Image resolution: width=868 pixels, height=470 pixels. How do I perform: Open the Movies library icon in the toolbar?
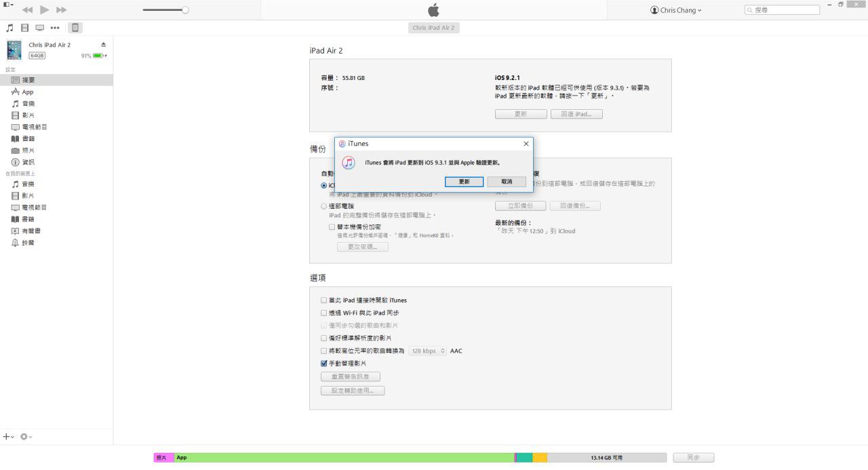[x=25, y=28]
